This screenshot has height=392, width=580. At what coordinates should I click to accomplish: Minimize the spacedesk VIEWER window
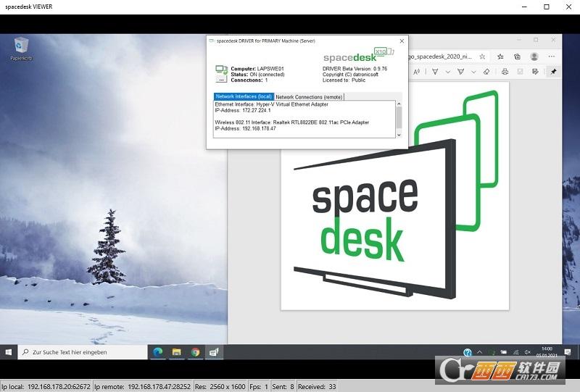(524, 7)
